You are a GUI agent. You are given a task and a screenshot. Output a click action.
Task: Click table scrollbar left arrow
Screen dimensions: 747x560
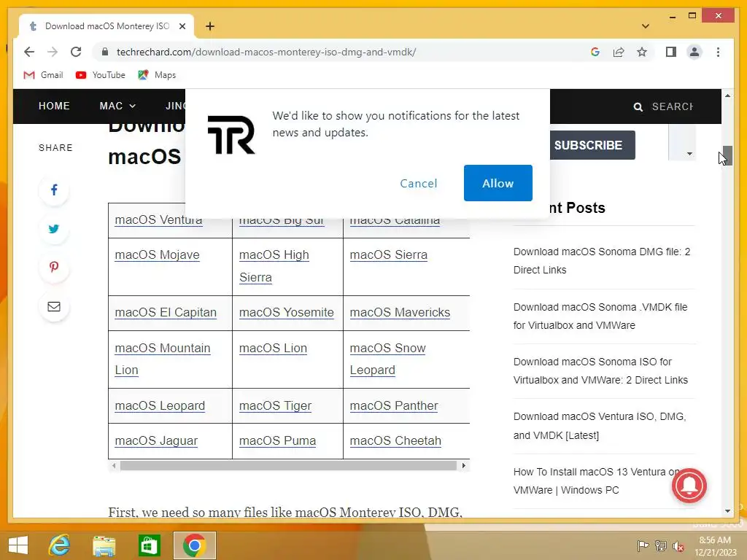coord(113,466)
